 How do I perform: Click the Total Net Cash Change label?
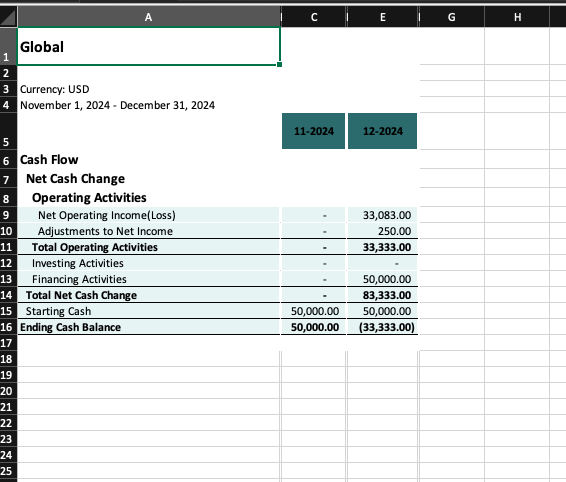tap(81, 295)
